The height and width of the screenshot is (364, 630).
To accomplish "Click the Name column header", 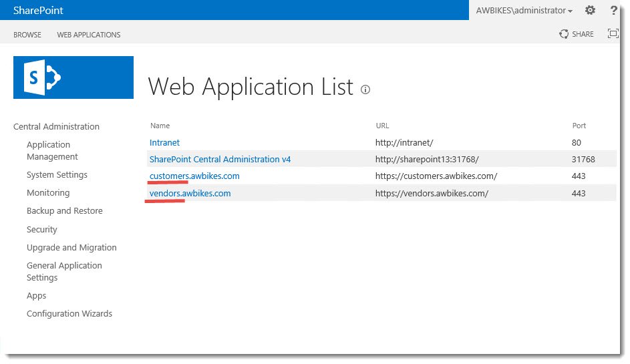I will click(160, 126).
